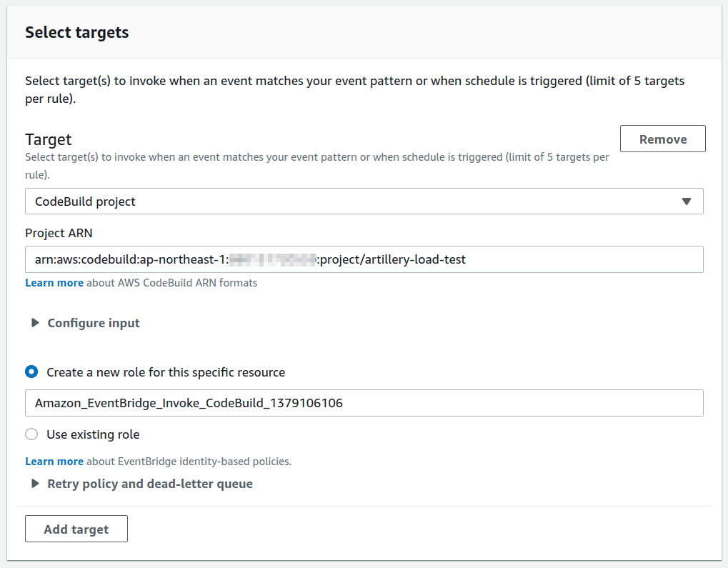Screen dimensions: 728x568
Task: Click Remove to delete this target
Action: point(662,139)
